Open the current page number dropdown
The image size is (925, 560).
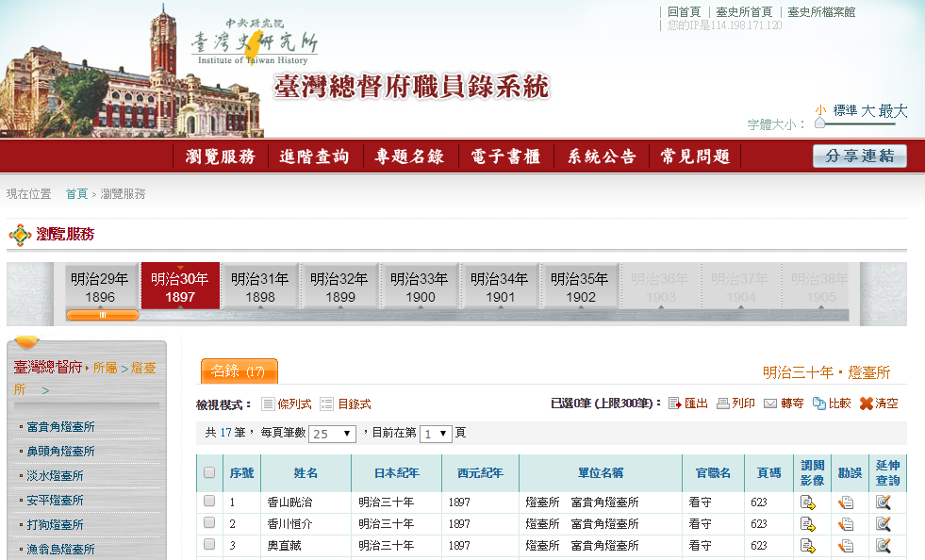click(436, 434)
